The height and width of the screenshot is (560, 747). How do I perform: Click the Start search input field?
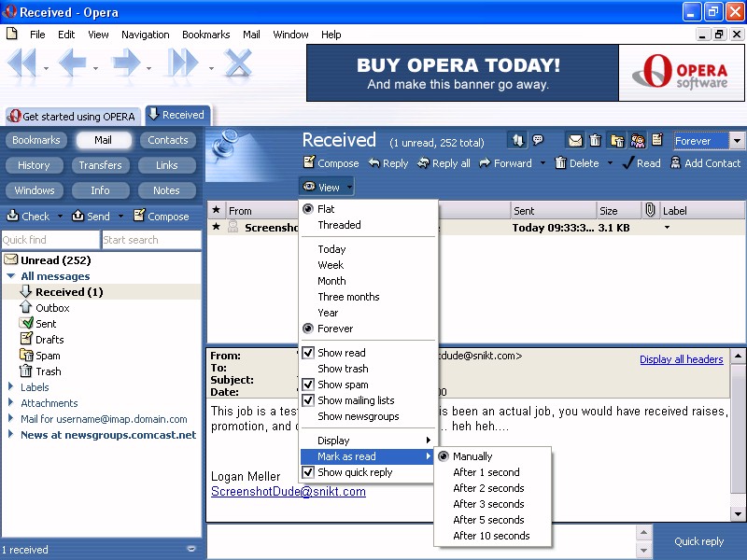[x=151, y=240]
